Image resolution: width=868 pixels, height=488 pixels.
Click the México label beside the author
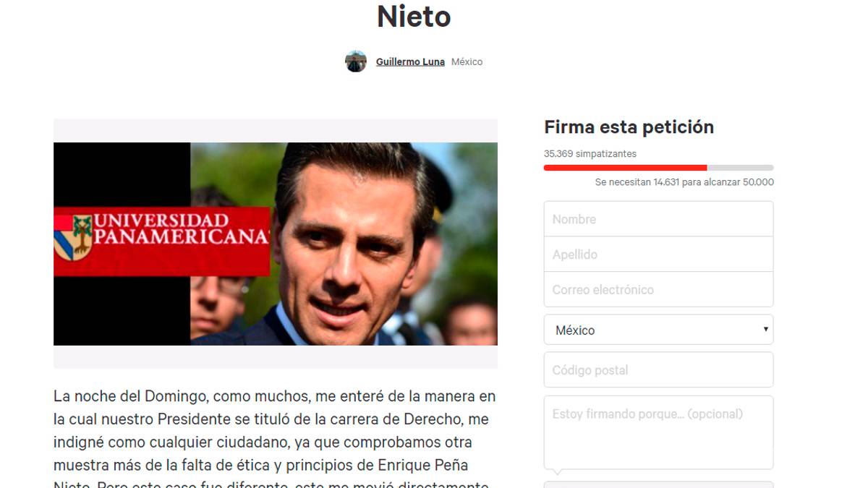click(467, 62)
